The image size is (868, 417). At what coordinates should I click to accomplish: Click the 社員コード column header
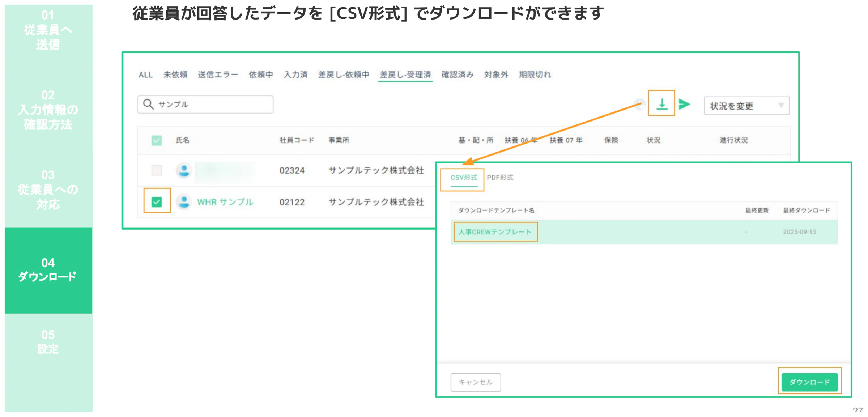(x=297, y=140)
